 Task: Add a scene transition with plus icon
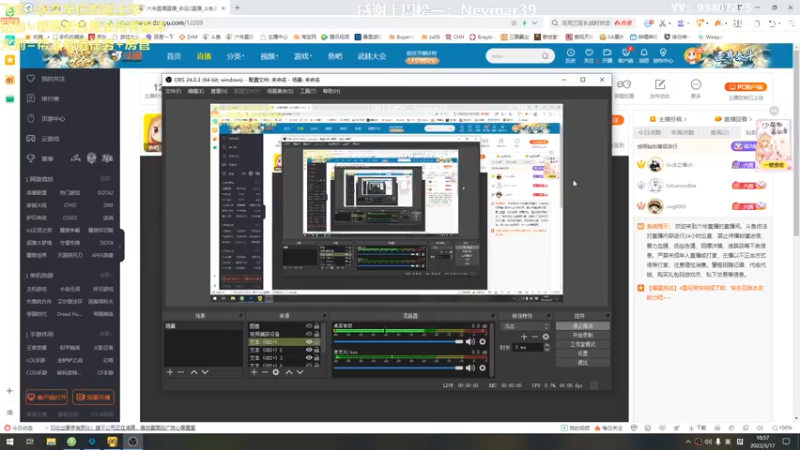(x=524, y=337)
